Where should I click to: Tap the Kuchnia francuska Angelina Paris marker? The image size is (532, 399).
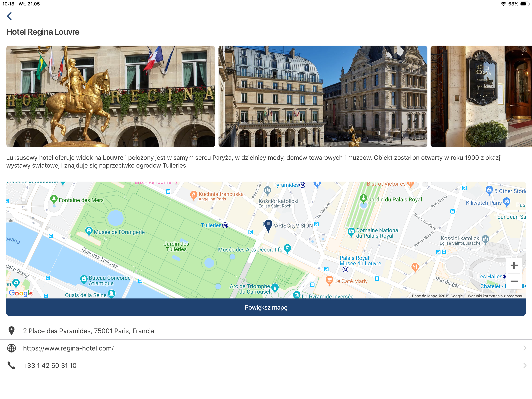193,195
